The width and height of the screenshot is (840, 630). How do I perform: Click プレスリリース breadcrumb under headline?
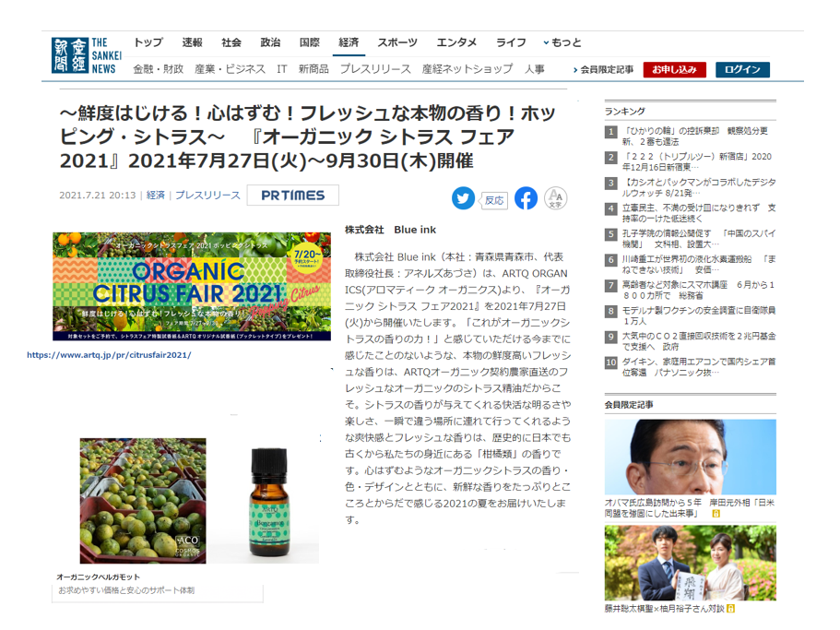tap(207, 196)
